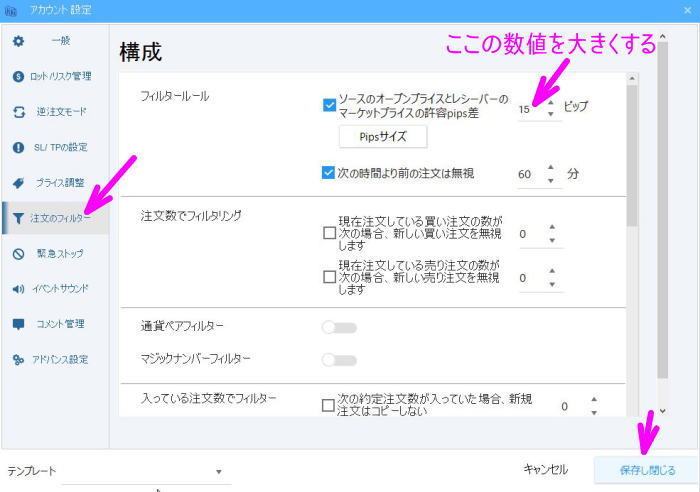Click the outer scrollbar up arrow
Viewport: 700px width, 492px height.
pyautogui.click(x=662, y=36)
